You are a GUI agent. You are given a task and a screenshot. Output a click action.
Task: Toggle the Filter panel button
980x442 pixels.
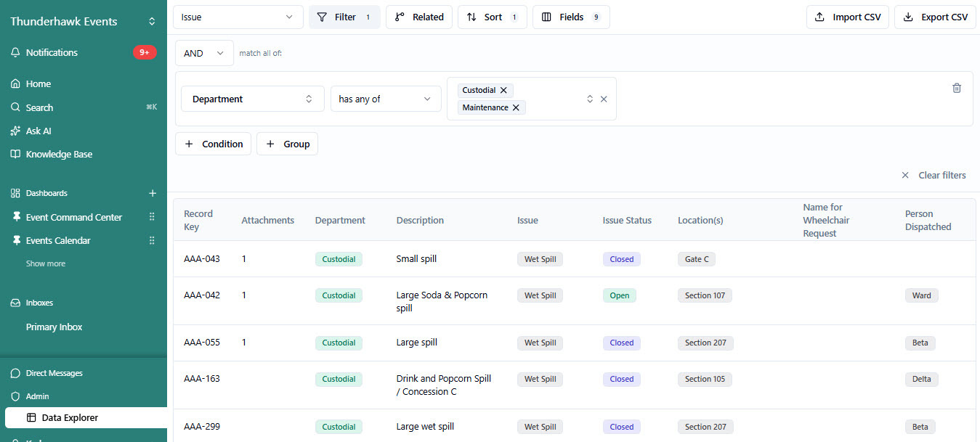344,17
